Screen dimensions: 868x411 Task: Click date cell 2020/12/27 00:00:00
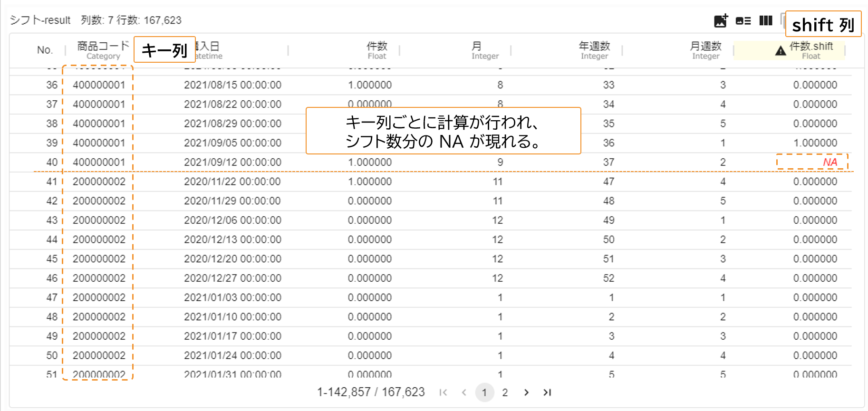click(x=232, y=278)
